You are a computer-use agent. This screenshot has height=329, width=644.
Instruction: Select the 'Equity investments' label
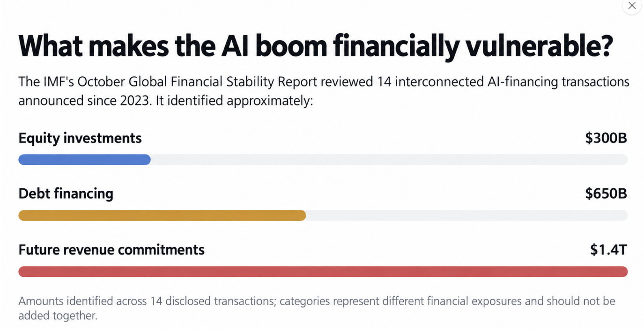point(80,138)
